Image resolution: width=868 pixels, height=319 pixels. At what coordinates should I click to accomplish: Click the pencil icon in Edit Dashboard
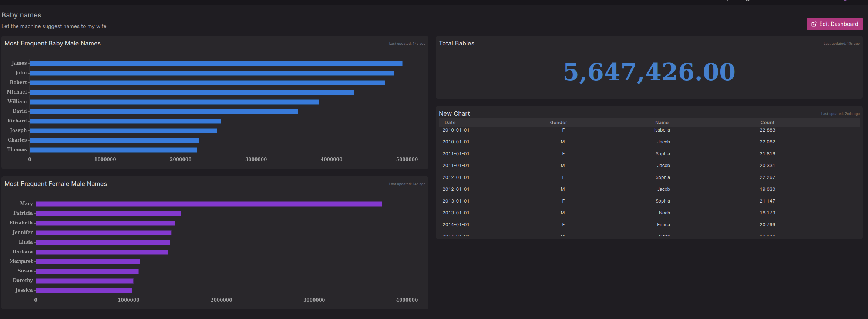(814, 24)
